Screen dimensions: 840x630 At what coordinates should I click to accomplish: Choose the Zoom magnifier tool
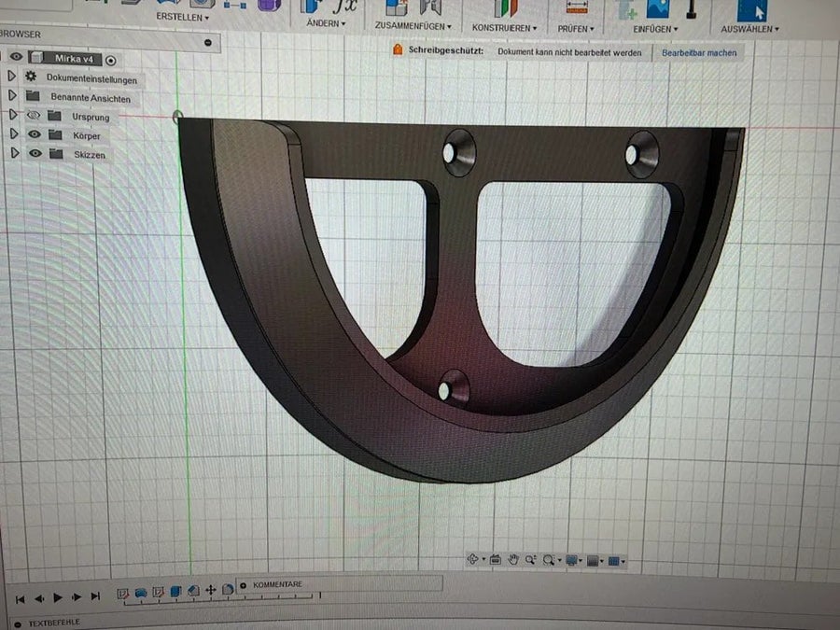[530, 560]
